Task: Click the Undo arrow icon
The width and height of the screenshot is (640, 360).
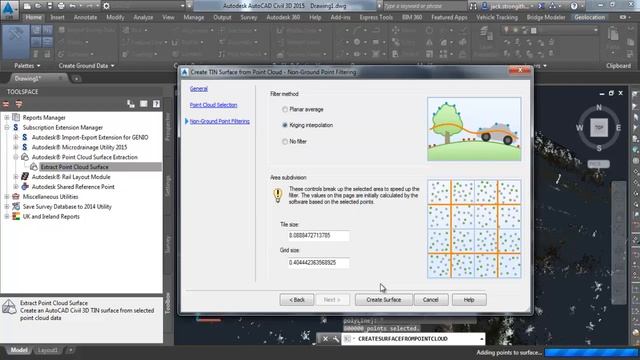Action: pyautogui.click(x=73, y=6)
